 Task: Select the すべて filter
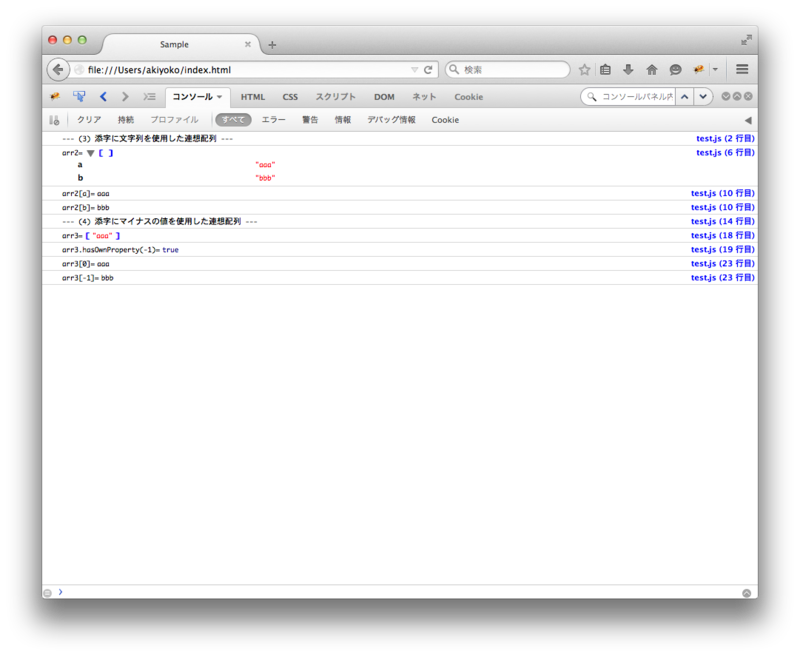click(233, 120)
